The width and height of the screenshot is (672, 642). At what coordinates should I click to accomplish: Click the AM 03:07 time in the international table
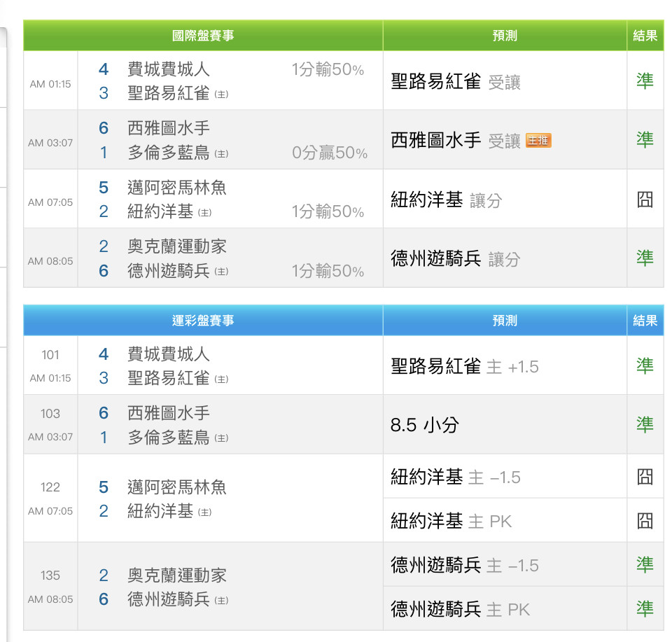(x=50, y=143)
